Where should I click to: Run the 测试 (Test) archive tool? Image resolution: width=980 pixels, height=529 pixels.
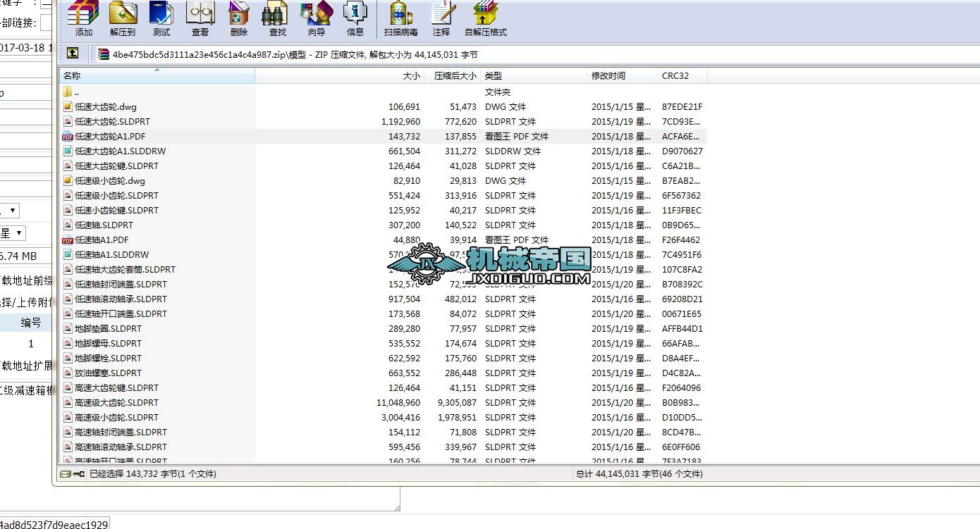pyautogui.click(x=161, y=18)
